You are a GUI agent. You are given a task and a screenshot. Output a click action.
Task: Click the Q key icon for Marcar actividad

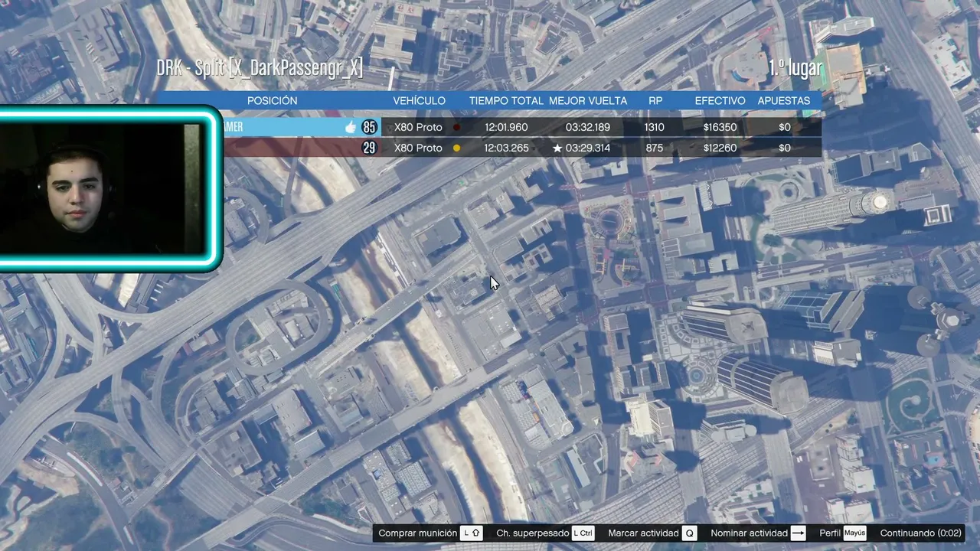[x=690, y=533]
